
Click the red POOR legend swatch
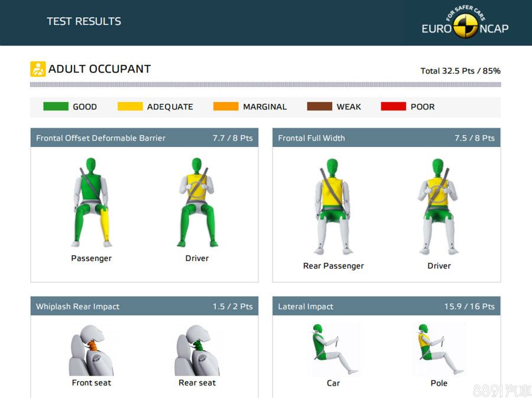(x=393, y=107)
